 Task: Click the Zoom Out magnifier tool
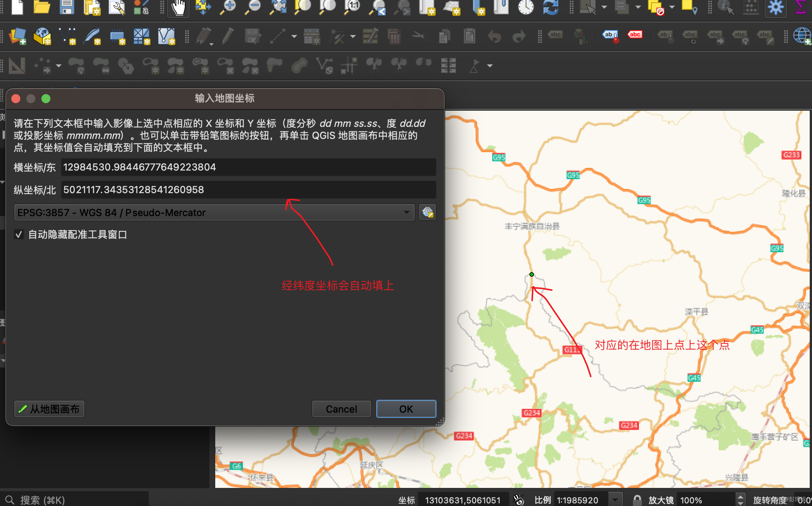[x=253, y=7]
